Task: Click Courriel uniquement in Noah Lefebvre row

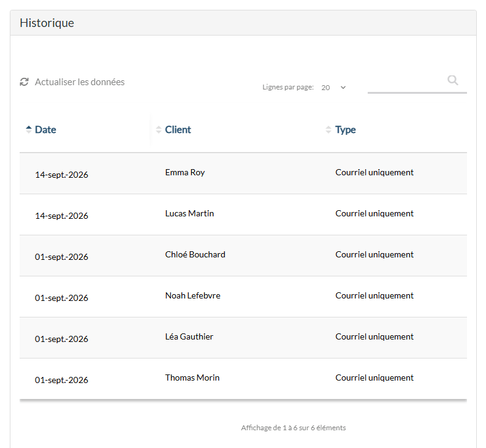Action: (x=374, y=295)
